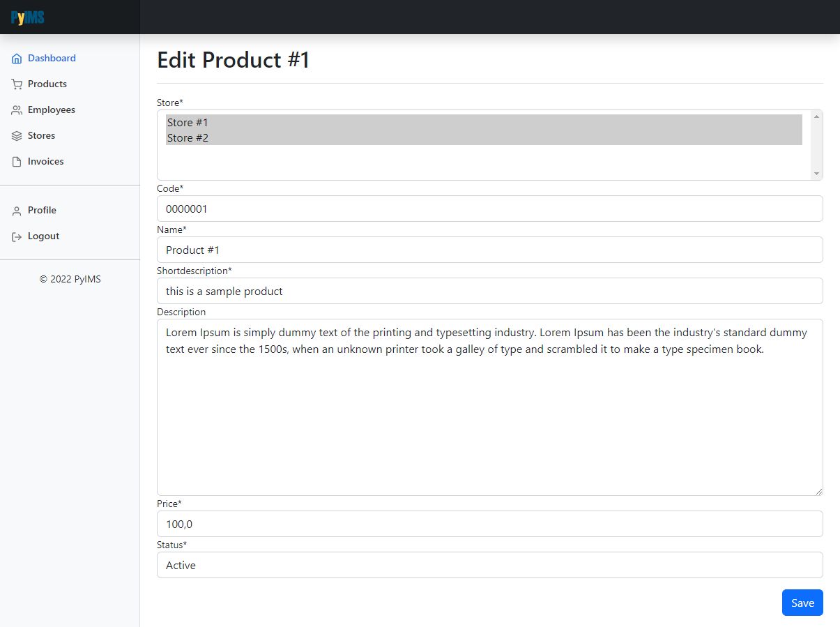The width and height of the screenshot is (840, 627).
Task: Click the Store list scroll-up arrow
Action: [817, 116]
